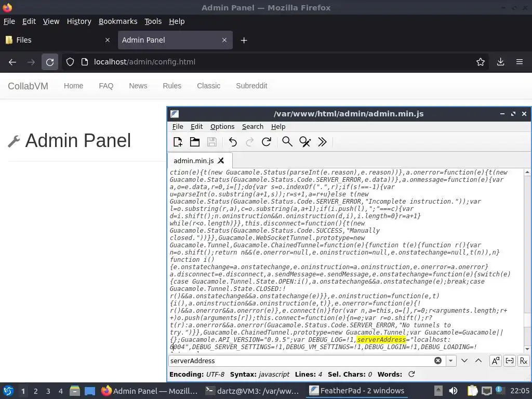The image size is (532, 399).
Task: Activate the dartz@VM3 terminal taskbar entry
Action: click(x=252, y=391)
